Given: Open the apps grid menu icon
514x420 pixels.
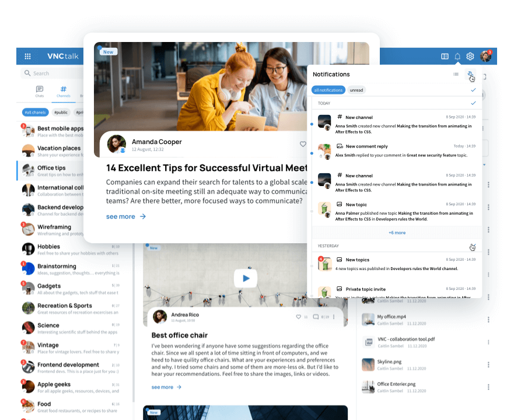Looking at the screenshot, I should 27,57.
